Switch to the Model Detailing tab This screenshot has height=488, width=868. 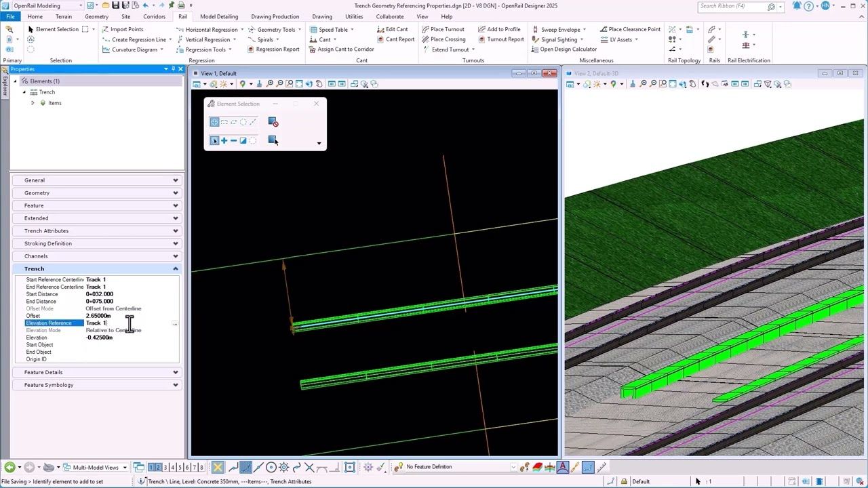point(218,16)
